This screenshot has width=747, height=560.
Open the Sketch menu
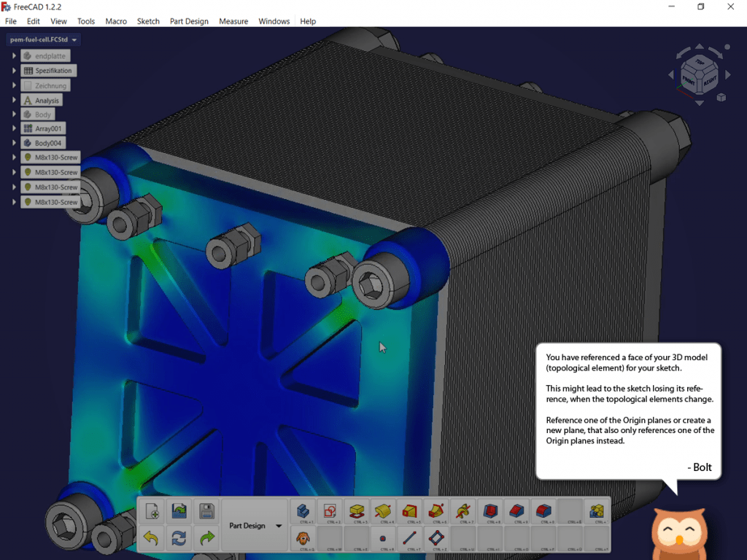point(148,21)
